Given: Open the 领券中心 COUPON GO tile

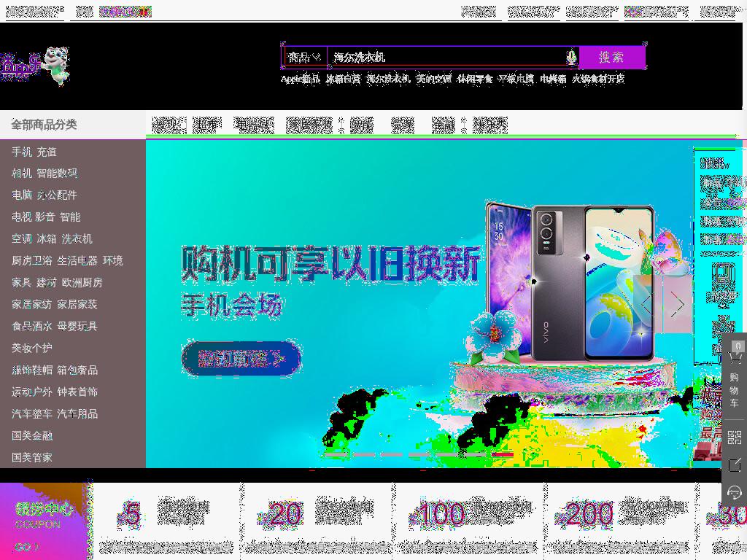Looking at the screenshot, I should 46,521.
